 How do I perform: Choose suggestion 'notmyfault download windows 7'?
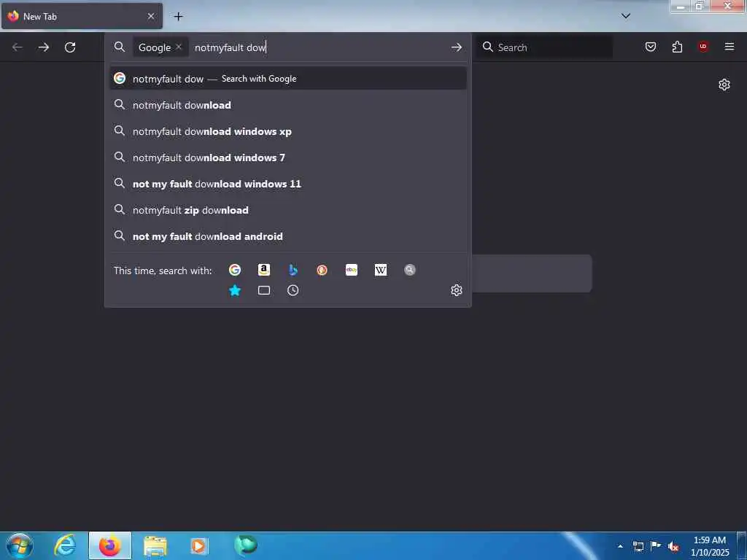point(287,157)
